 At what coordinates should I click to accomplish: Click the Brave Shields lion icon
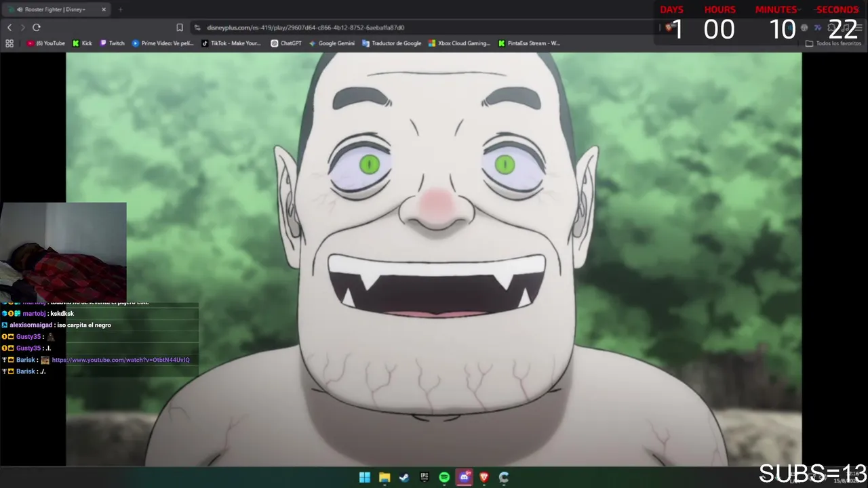point(669,27)
